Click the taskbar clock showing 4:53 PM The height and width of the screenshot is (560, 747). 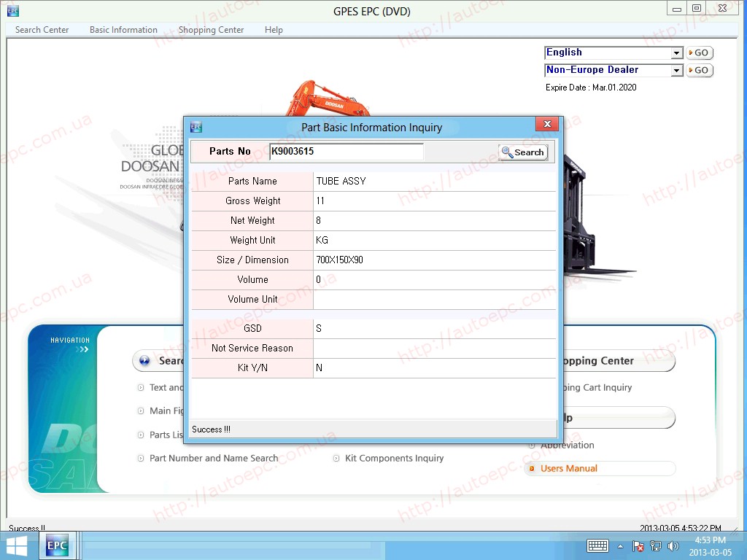(710, 546)
